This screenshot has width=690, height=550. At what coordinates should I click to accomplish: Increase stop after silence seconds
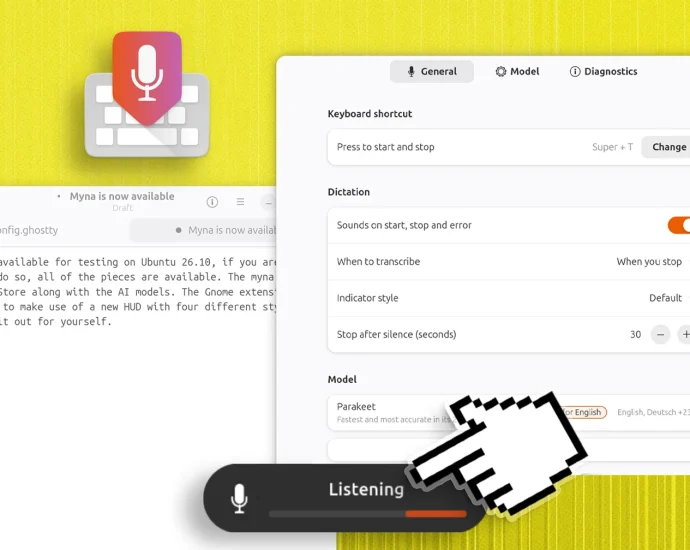684,334
